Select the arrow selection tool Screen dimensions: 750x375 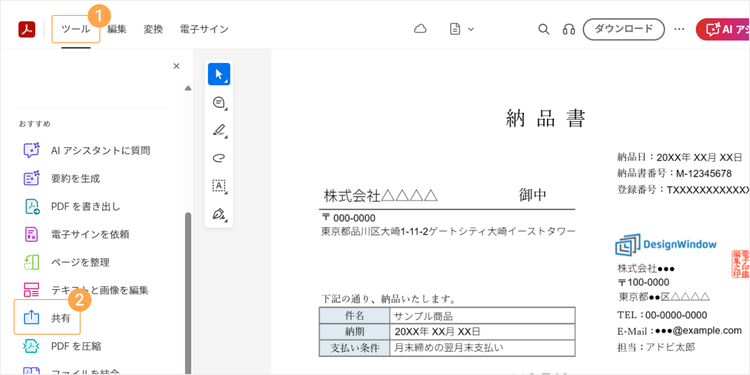pyautogui.click(x=219, y=74)
